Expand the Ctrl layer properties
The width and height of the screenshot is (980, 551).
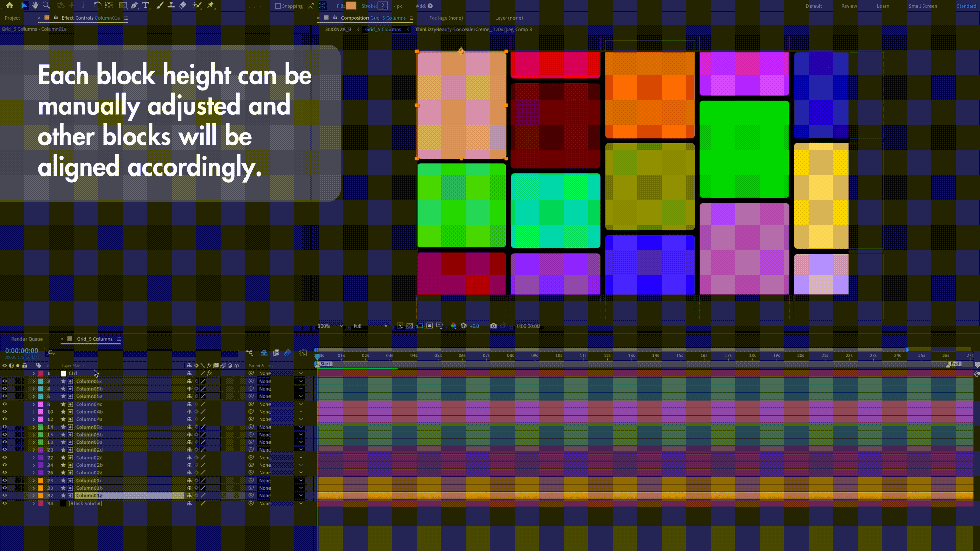coord(34,373)
